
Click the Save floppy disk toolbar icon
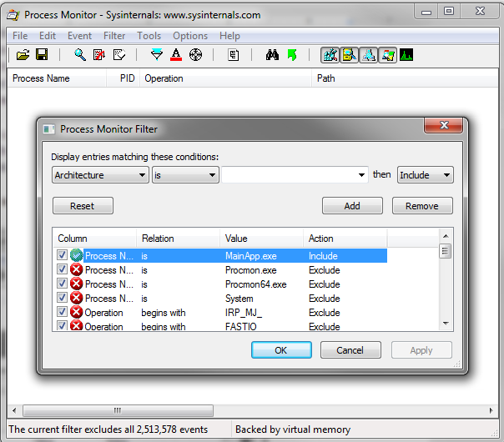tap(42, 55)
